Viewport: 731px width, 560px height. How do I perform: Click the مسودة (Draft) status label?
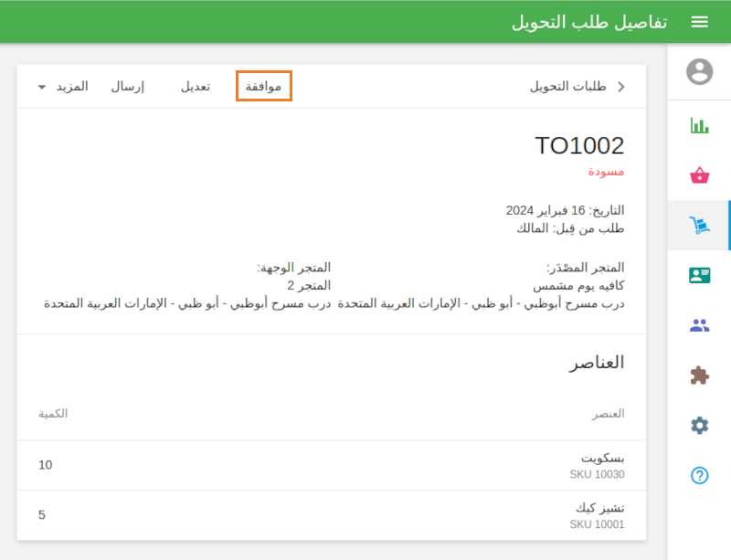click(x=607, y=172)
